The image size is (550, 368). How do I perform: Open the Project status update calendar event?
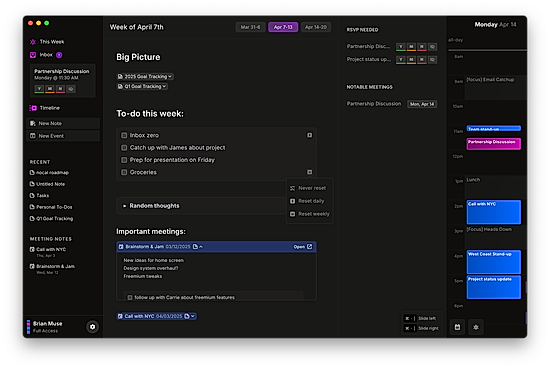click(494, 287)
